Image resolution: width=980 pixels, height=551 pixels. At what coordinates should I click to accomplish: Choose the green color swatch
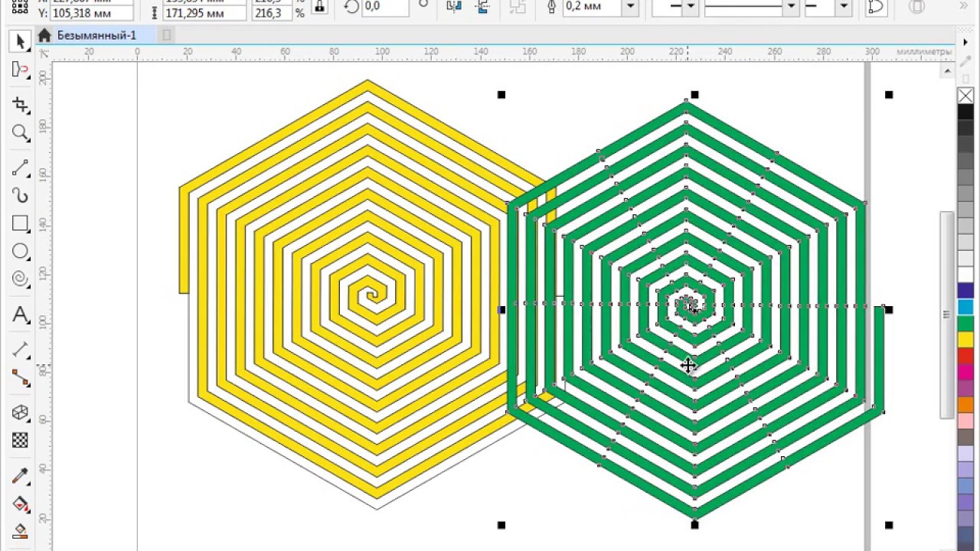[965, 324]
